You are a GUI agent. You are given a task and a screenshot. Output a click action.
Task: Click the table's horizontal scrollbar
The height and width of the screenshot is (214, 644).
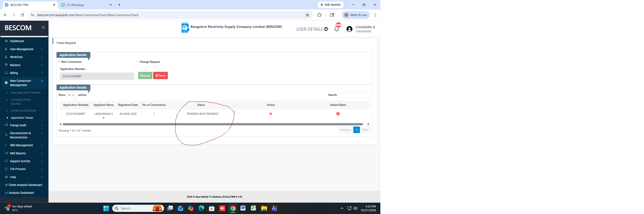coord(213,124)
